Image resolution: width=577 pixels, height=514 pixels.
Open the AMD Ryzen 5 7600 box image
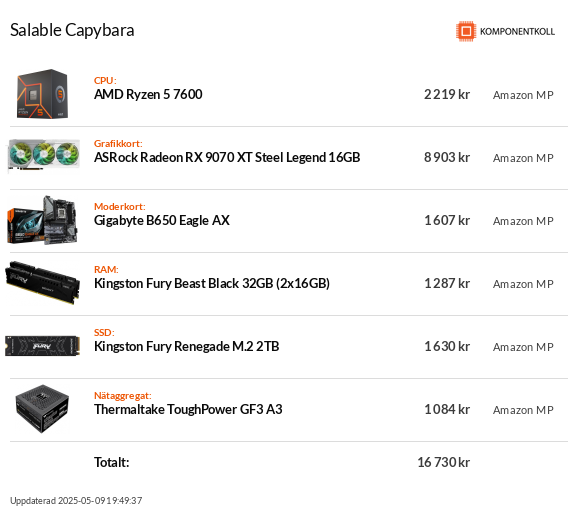pyautogui.click(x=42, y=94)
